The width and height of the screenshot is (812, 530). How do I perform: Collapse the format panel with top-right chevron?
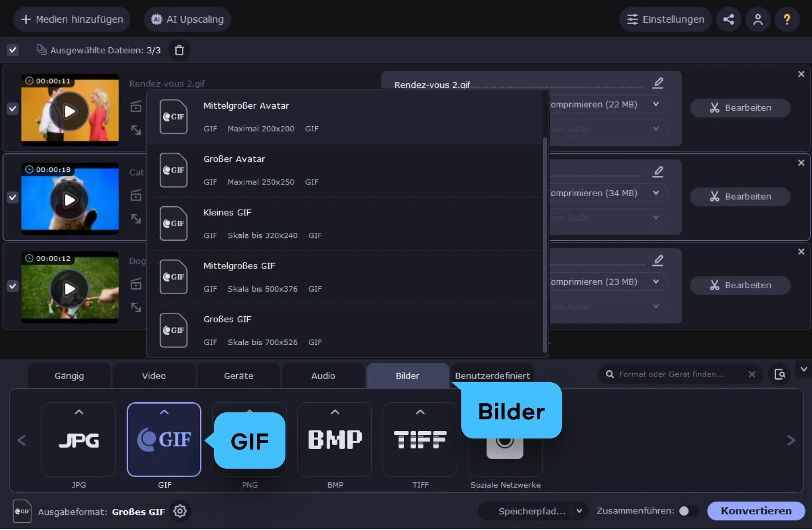[x=804, y=370]
